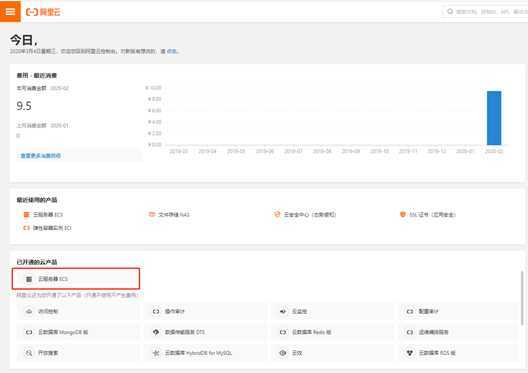Viewport: 528px width, 373px height.
Task: Open the 云安全中心 text link
Action: coord(310,214)
